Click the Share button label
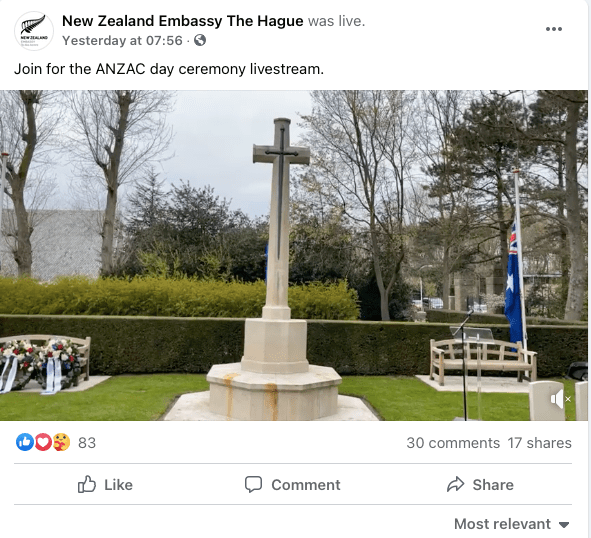Image resolution: width=591 pixels, height=538 pixels. point(493,484)
